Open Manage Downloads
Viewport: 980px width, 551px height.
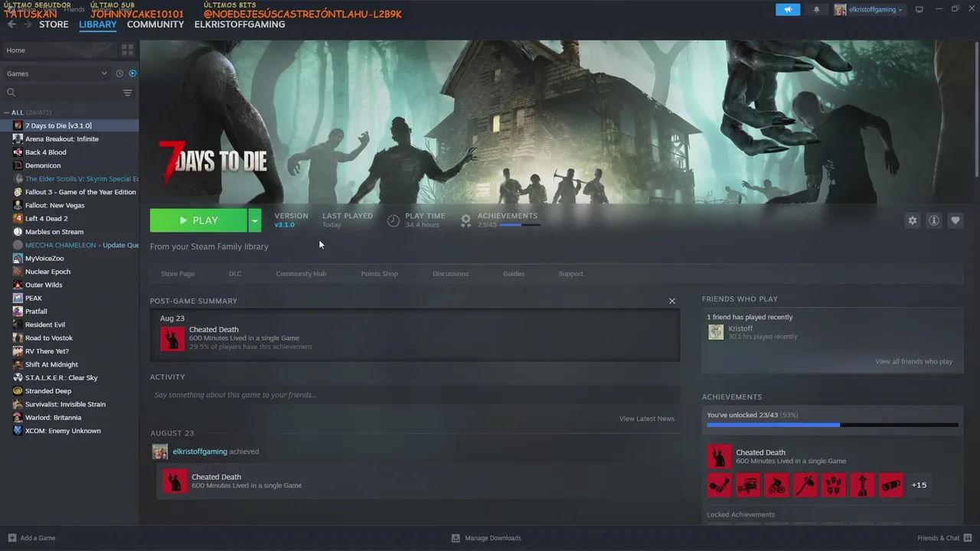click(x=486, y=538)
